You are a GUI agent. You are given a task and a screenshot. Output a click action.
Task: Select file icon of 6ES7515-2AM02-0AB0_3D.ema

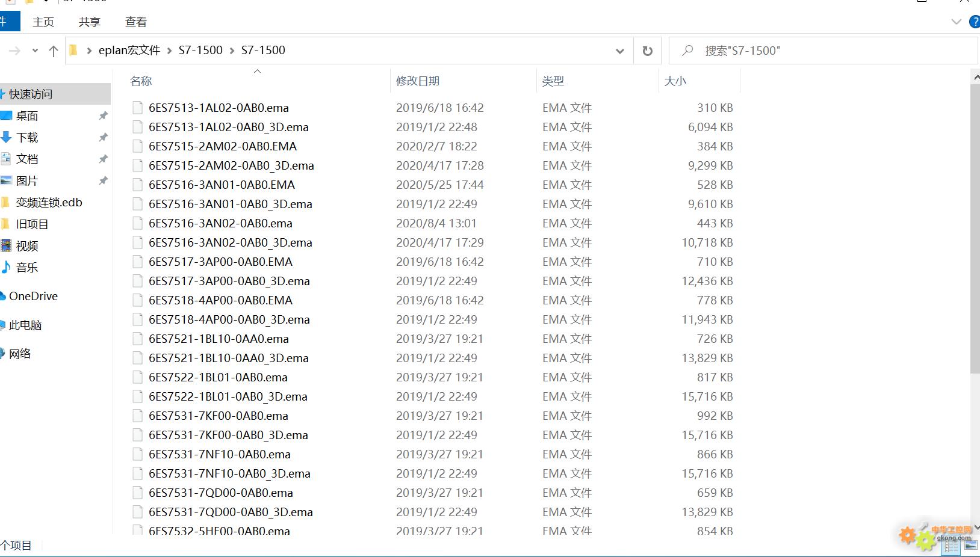[x=137, y=165]
